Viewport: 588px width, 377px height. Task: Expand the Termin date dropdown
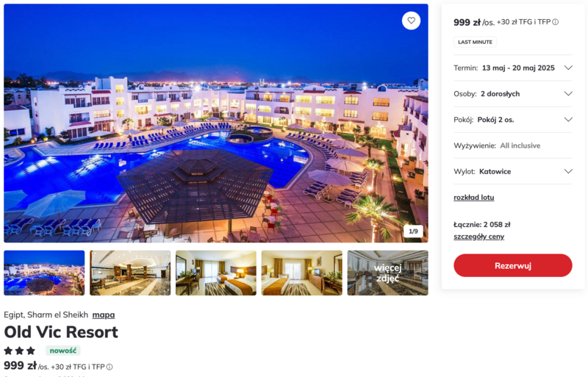point(513,68)
